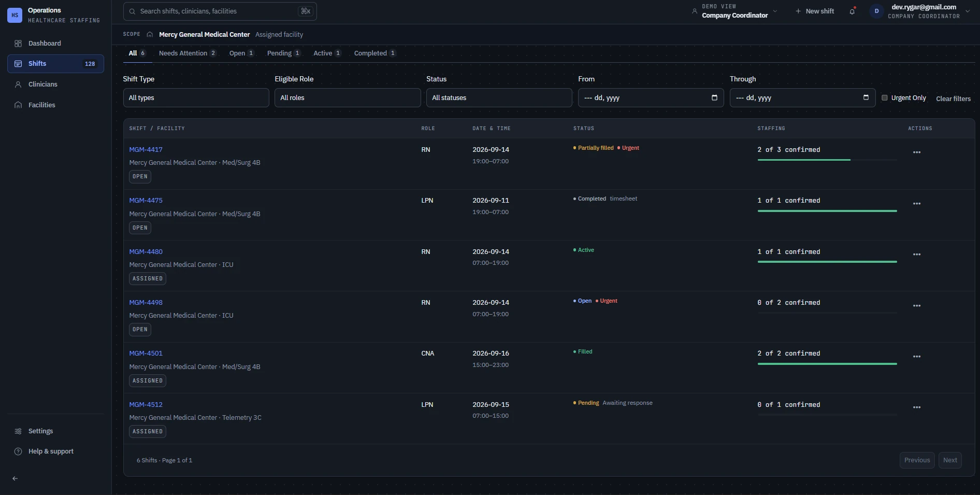Image resolution: width=980 pixels, height=495 pixels.
Task: Switch to the Needs Attention tab
Action: click(x=187, y=53)
